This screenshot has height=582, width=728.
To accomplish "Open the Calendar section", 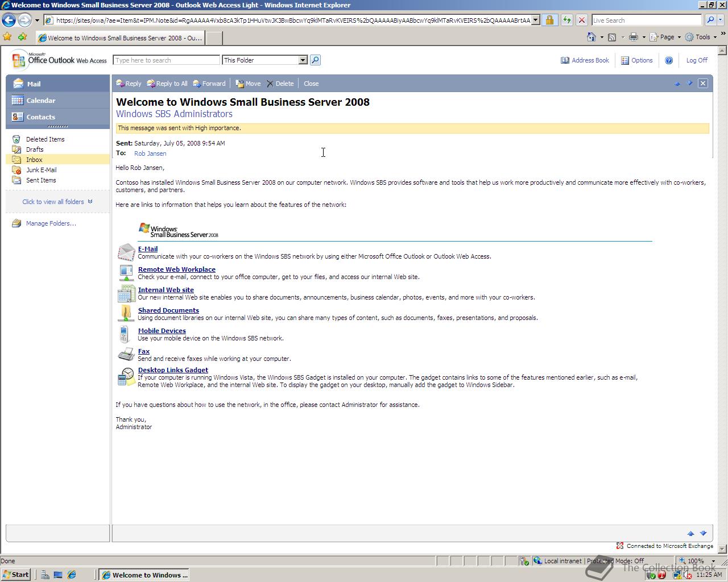I will point(57,100).
